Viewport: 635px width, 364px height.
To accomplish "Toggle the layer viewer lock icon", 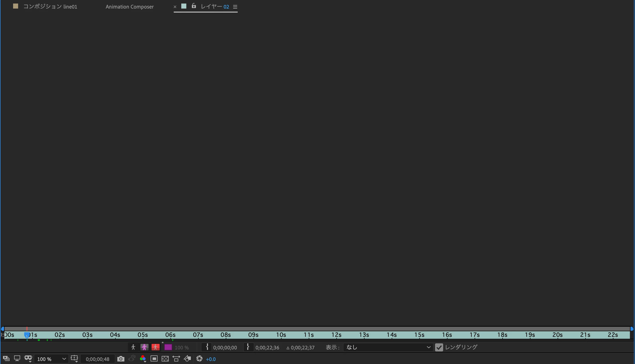I will click(x=194, y=6).
